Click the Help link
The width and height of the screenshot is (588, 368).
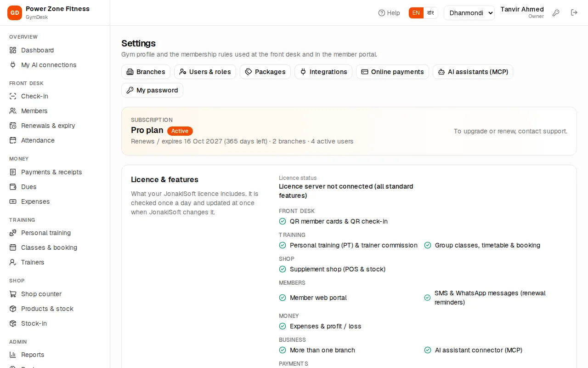click(389, 13)
